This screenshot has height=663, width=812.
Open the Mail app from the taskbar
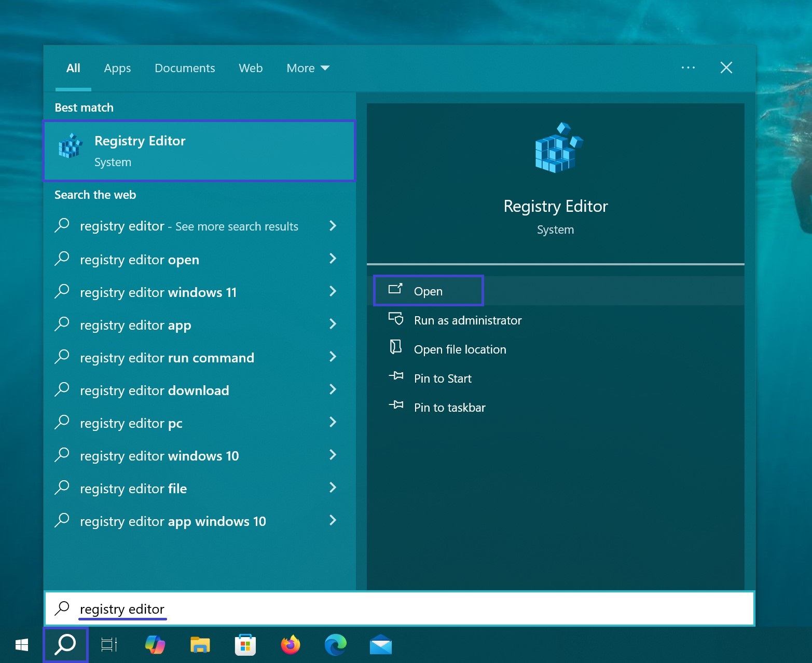(x=381, y=645)
